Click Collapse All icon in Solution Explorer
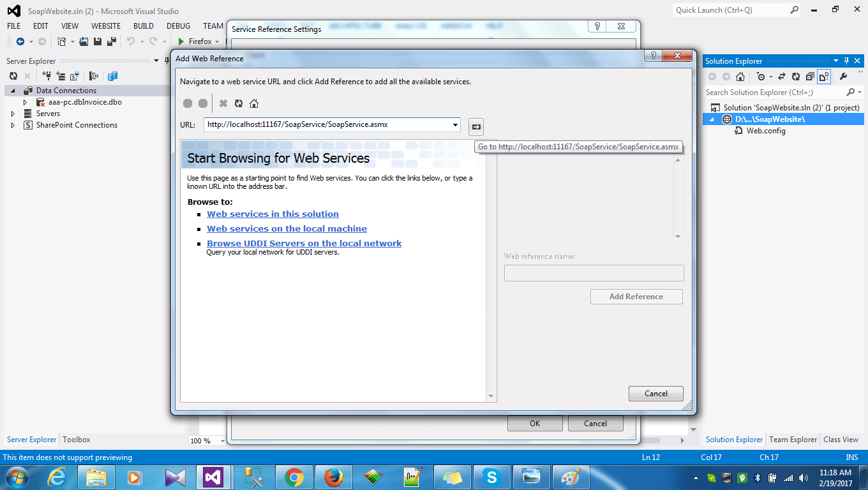This screenshot has height=490, width=868. pyautogui.click(x=810, y=77)
